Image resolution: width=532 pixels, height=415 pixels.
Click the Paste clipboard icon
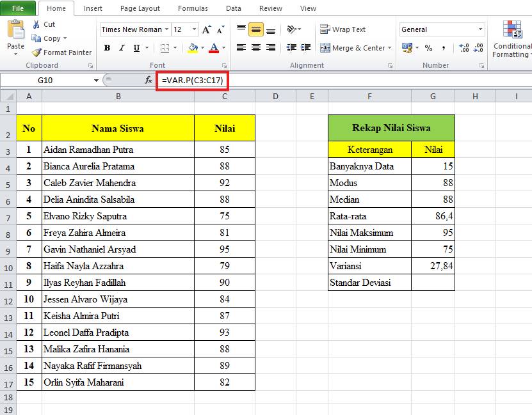point(15,29)
